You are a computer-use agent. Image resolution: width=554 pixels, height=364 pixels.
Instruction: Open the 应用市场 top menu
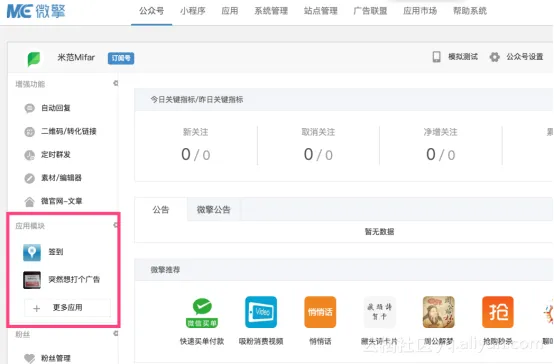(x=420, y=11)
